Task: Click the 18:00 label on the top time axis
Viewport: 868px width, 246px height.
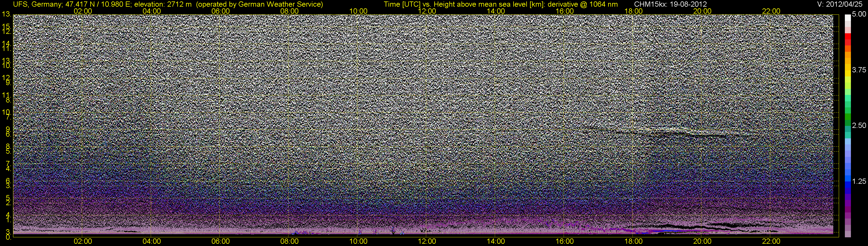Action: click(633, 11)
